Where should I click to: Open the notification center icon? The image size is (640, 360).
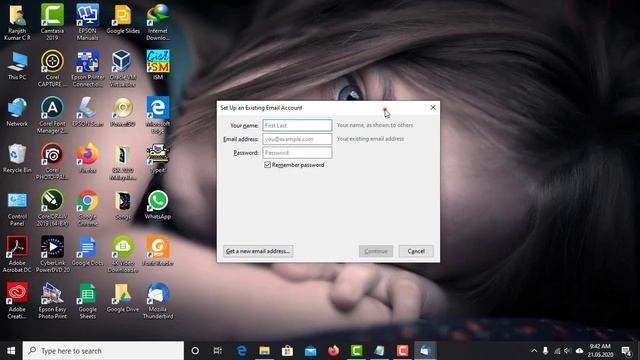(626, 351)
